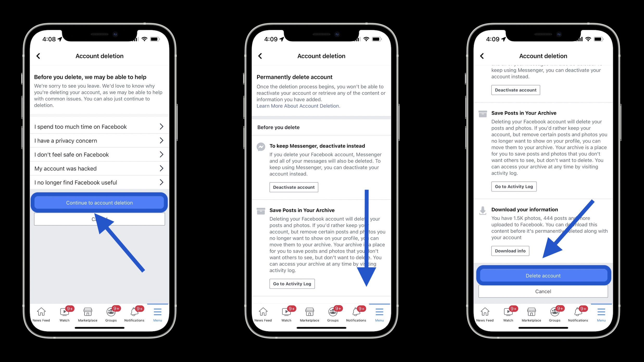Select 'I no longer find Facebook useful'
The image size is (644, 362).
point(99,182)
